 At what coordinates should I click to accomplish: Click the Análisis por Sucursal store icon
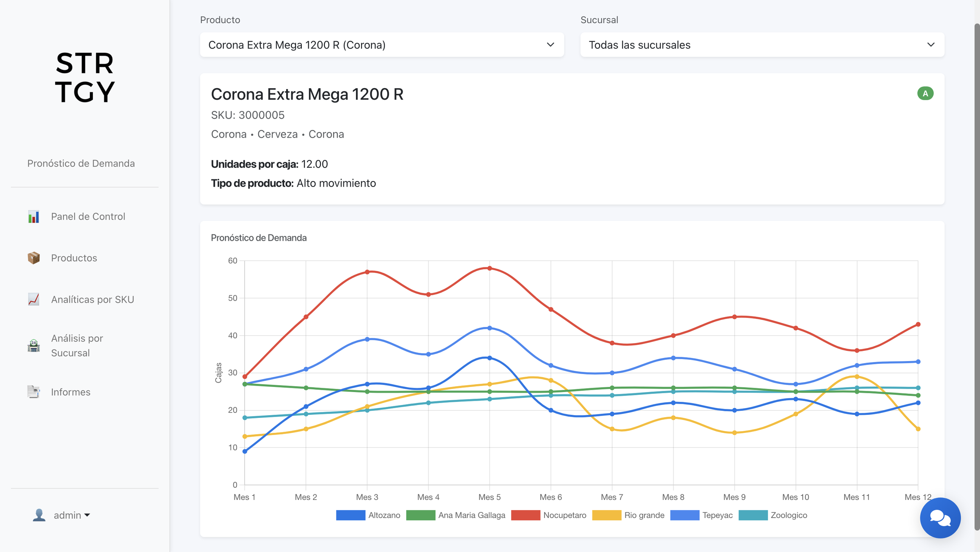[x=34, y=345]
